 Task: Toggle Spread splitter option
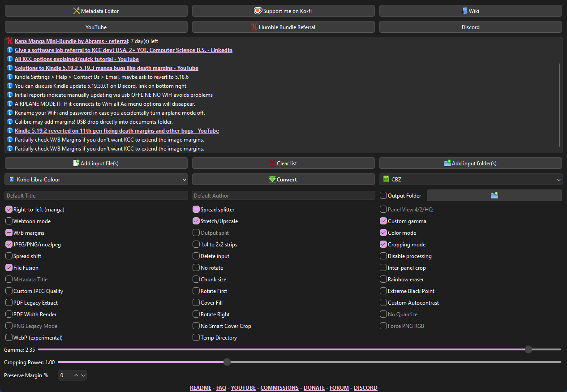coord(196,209)
